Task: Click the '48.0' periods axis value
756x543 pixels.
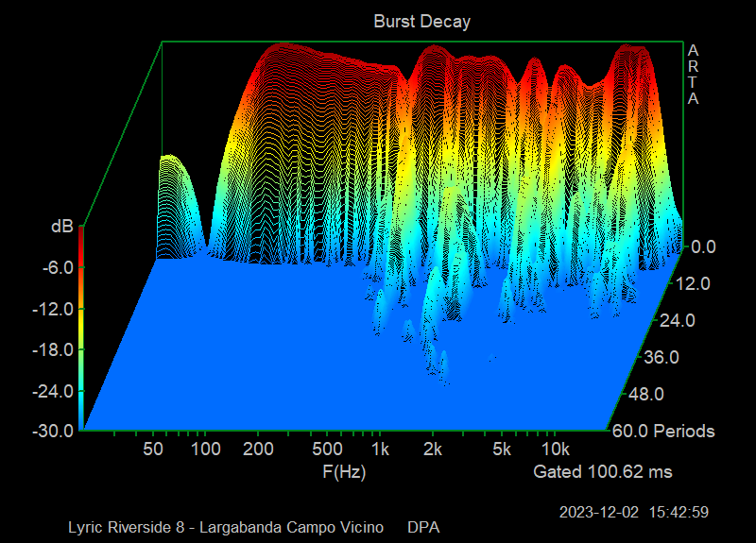Action: 645,394
